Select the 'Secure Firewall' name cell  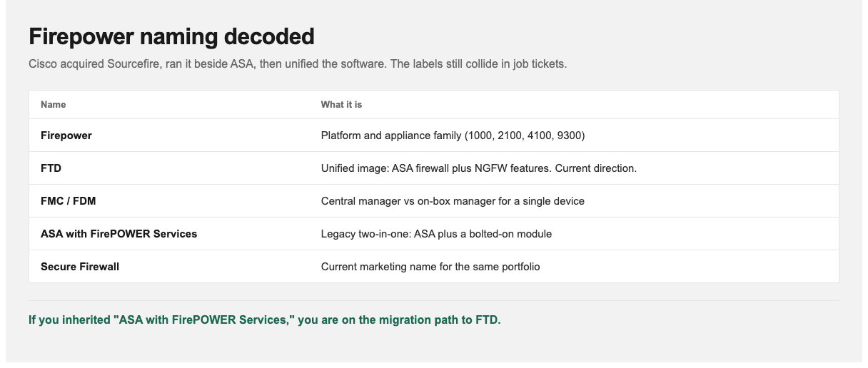click(80, 267)
